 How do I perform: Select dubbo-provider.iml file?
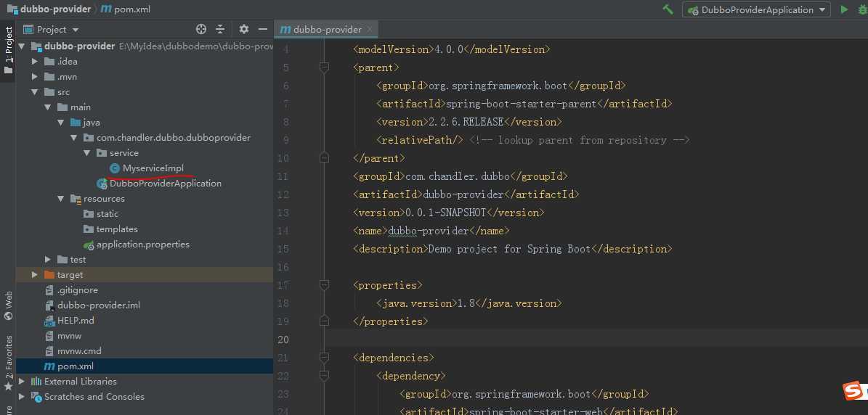pos(99,305)
